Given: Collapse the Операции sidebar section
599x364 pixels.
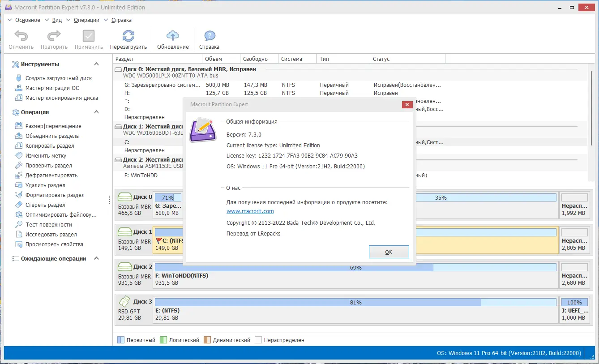Looking at the screenshot, I should click(x=96, y=112).
